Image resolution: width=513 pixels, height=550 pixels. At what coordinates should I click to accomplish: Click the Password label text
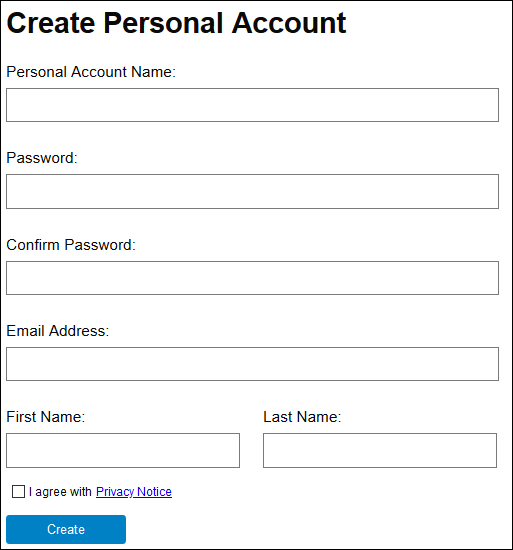42,158
